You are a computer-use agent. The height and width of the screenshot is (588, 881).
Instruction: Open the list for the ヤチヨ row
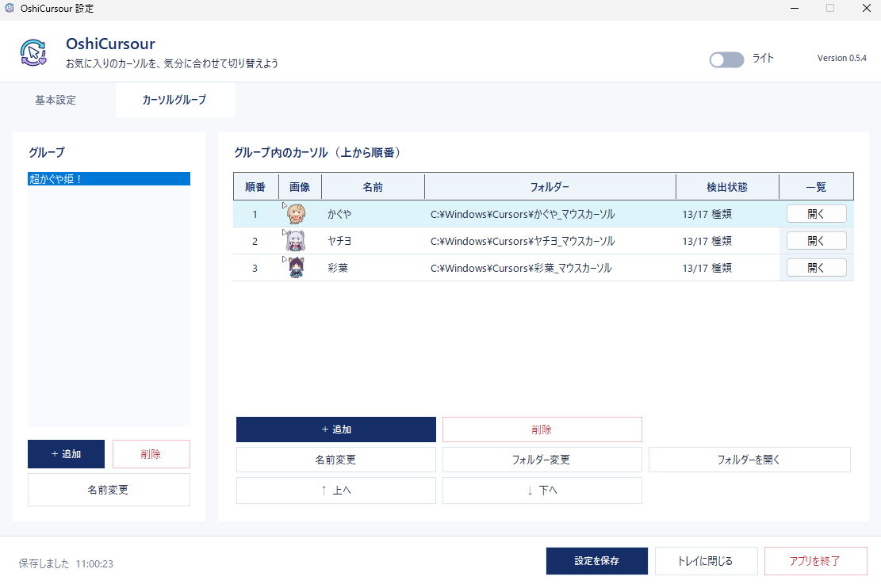[x=817, y=241]
